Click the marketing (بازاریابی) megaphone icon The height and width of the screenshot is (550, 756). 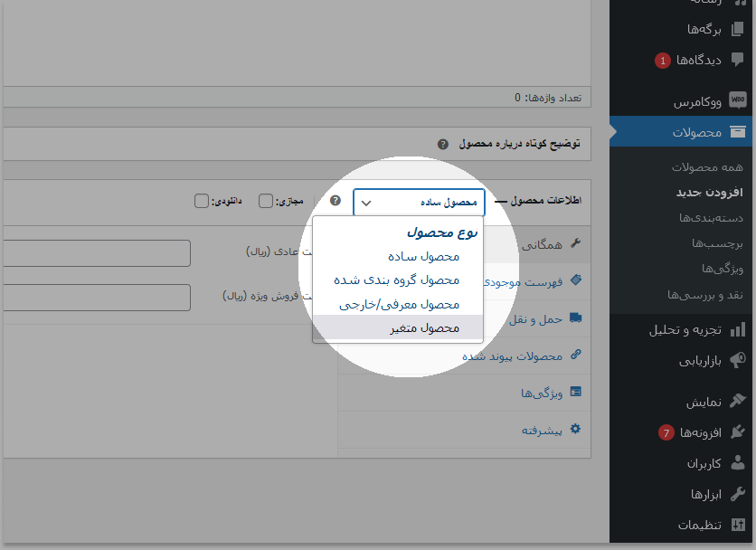(x=737, y=360)
